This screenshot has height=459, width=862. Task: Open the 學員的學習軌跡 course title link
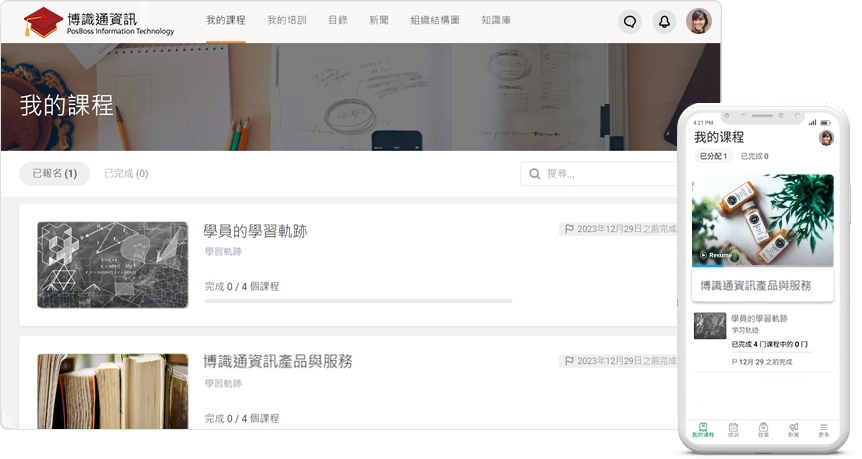click(x=255, y=231)
